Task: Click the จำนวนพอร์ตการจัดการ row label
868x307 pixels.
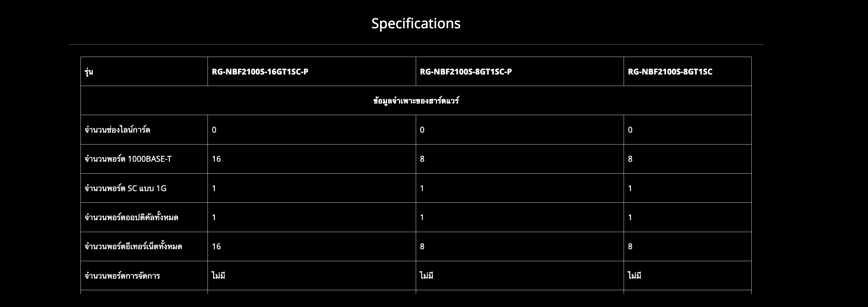Action: tap(122, 276)
